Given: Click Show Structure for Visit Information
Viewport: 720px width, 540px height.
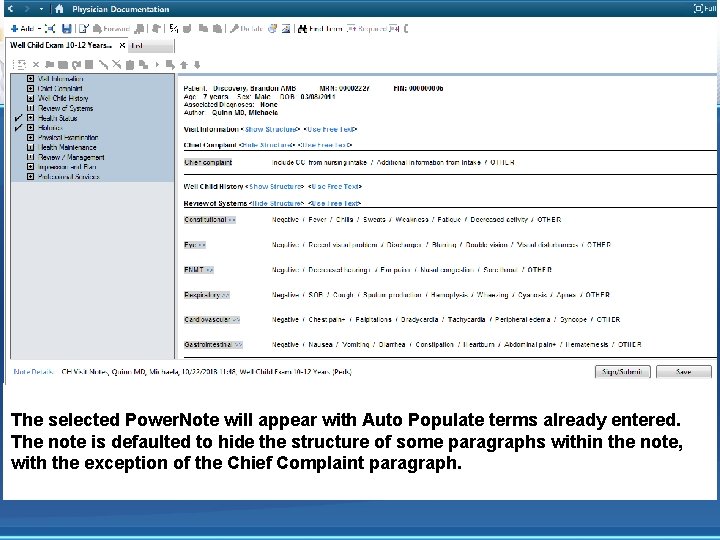Looking at the screenshot, I should pyautogui.click(x=270, y=129).
